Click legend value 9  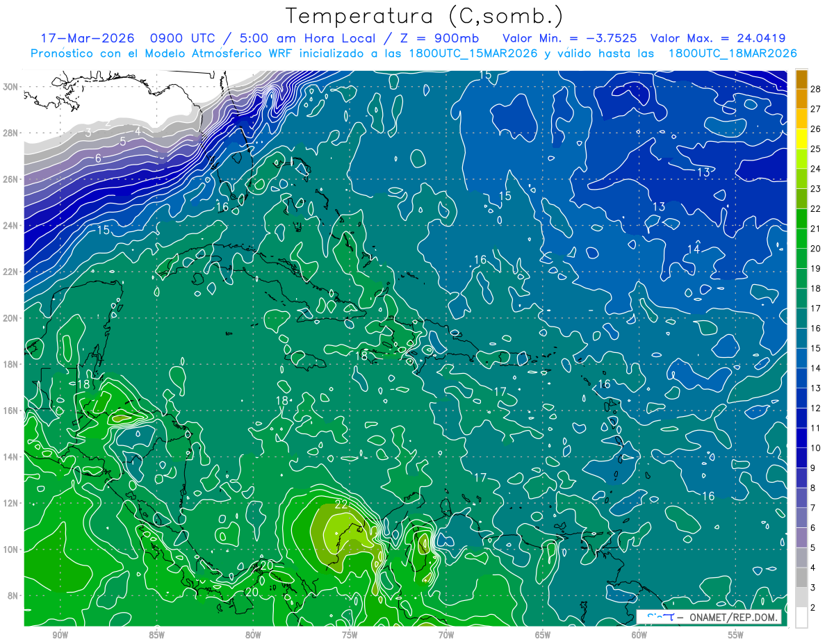[x=813, y=468]
